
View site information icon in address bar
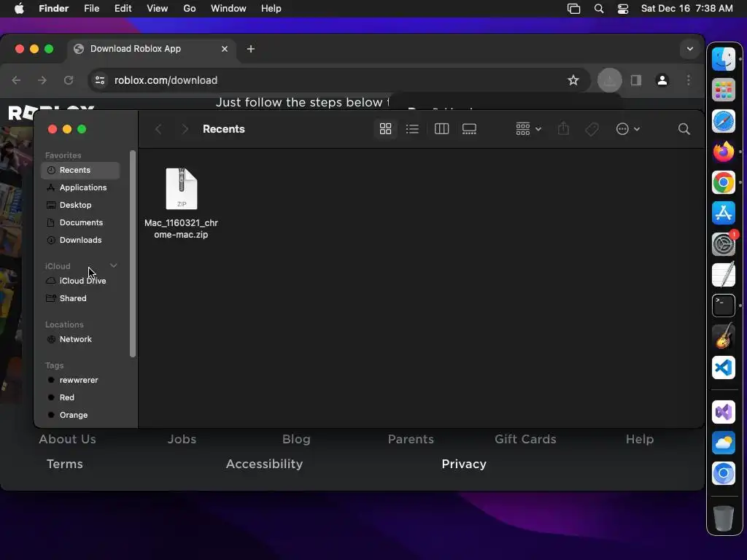click(x=99, y=80)
